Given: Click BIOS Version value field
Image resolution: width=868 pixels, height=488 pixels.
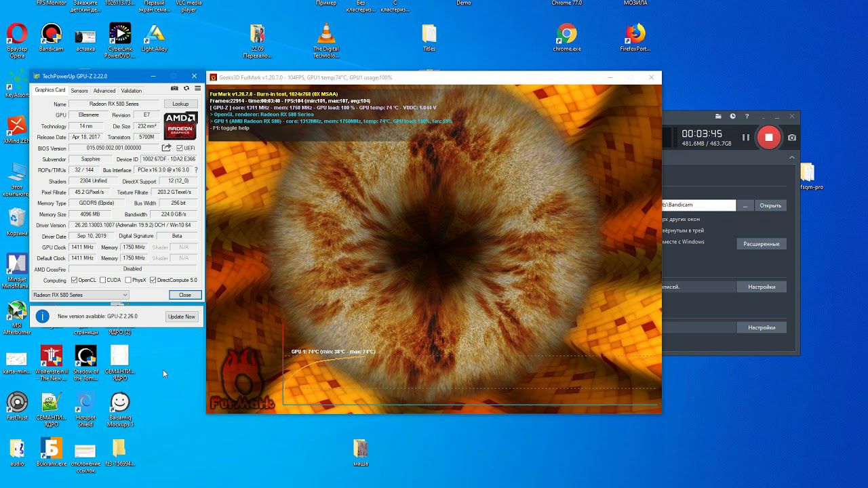Looking at the screenshot, I should (114, 148).
